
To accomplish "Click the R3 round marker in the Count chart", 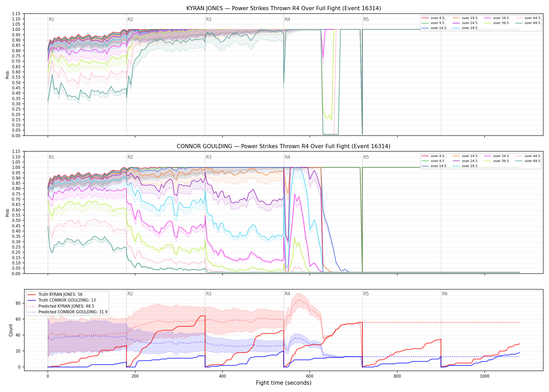I will coord(209,294).
